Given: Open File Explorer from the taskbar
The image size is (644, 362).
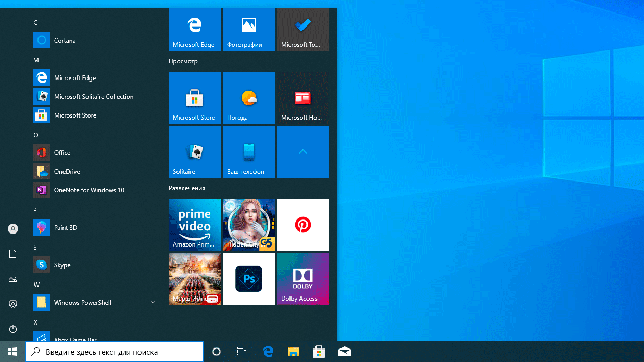Looking at the screenshot, I should [294, 352].
